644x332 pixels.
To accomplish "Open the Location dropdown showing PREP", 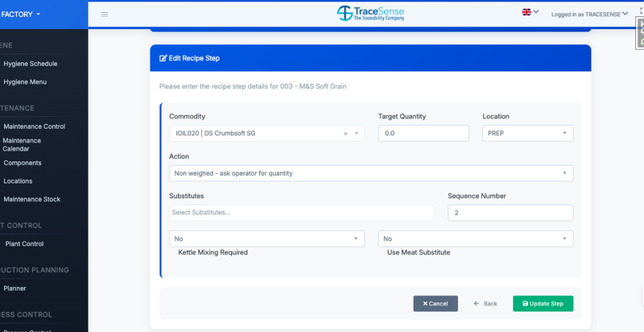I will point(527,134).
